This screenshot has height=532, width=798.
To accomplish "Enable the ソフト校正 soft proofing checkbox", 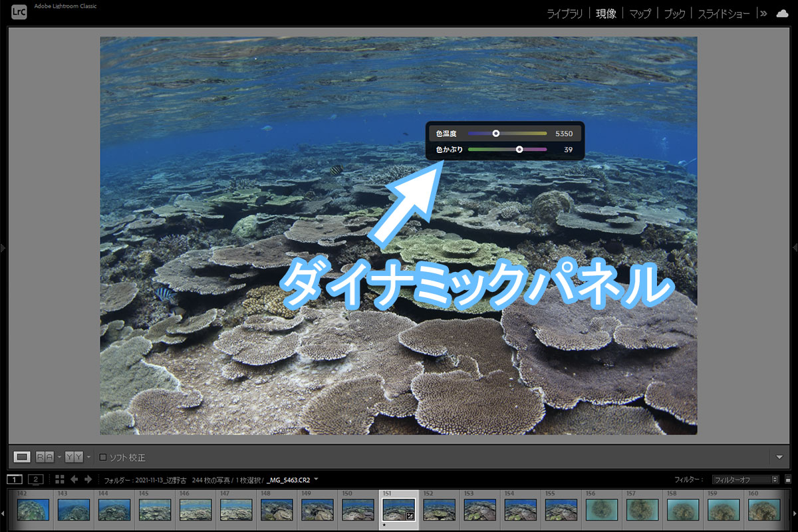I will click(x=102, y=458).
